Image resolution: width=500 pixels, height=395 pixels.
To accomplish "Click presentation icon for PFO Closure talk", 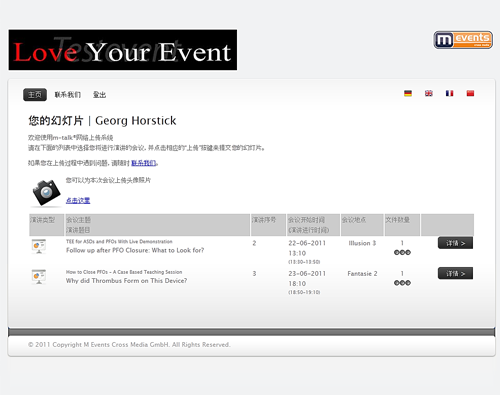I will coord(39,246).
